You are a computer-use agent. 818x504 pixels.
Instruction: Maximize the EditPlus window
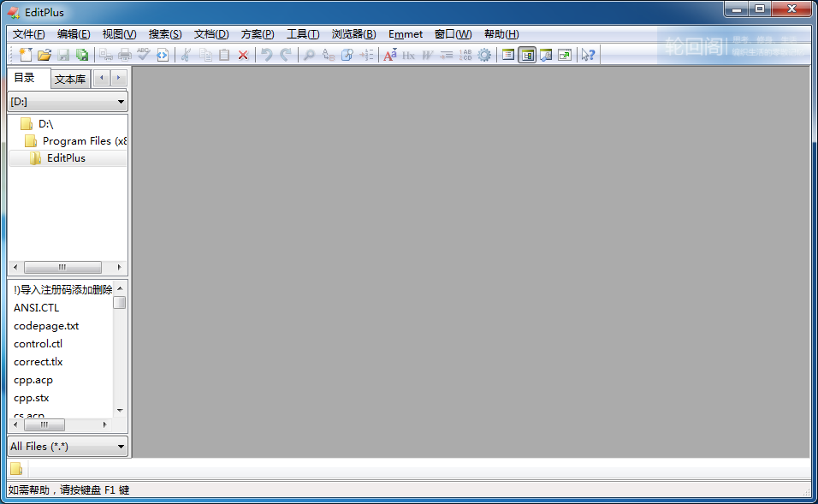pos(760,9)
